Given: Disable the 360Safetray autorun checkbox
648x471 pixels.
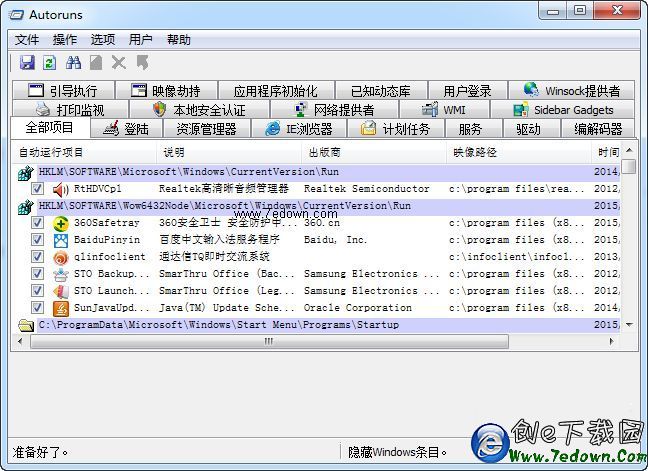Looking at the screenshot, I should point(37,223).
